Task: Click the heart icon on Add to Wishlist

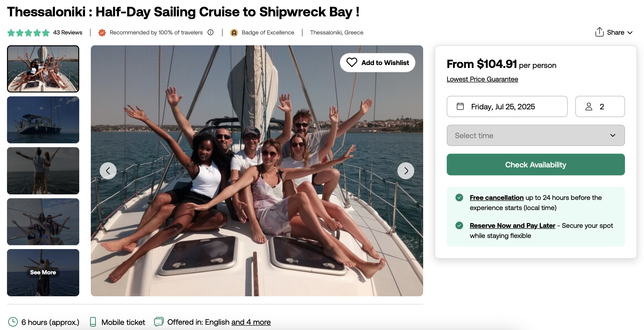Action: coord(352,62)
